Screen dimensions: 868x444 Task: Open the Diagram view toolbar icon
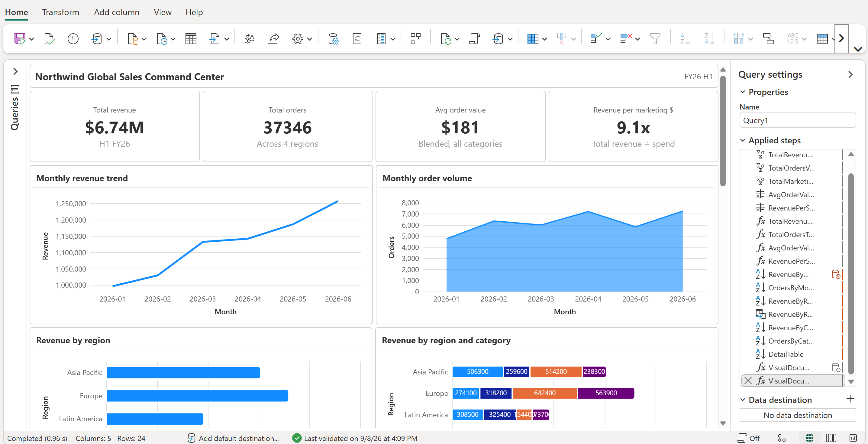click(x=415, y=38)
